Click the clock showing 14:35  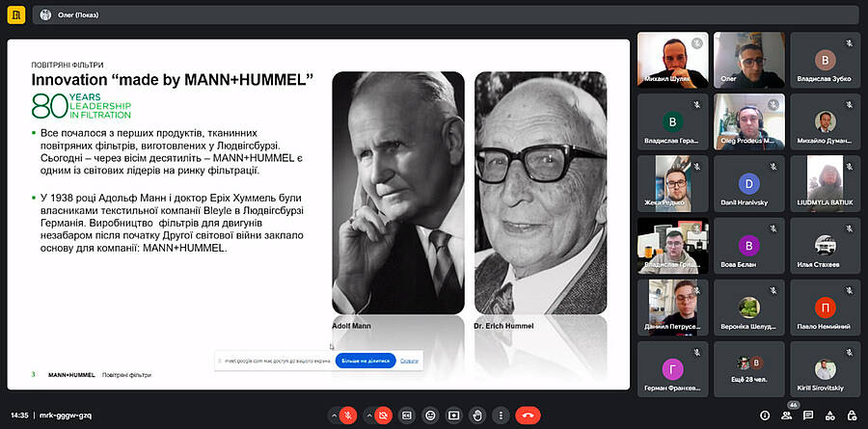(x=19, y=416)
